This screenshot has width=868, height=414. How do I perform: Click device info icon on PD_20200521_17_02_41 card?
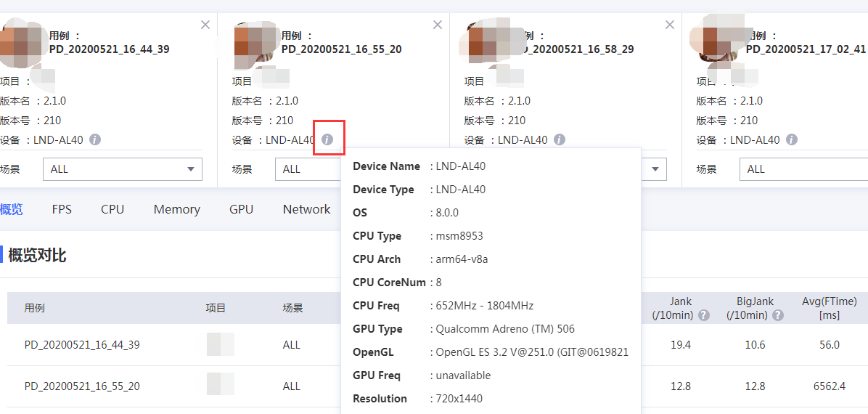792,139
